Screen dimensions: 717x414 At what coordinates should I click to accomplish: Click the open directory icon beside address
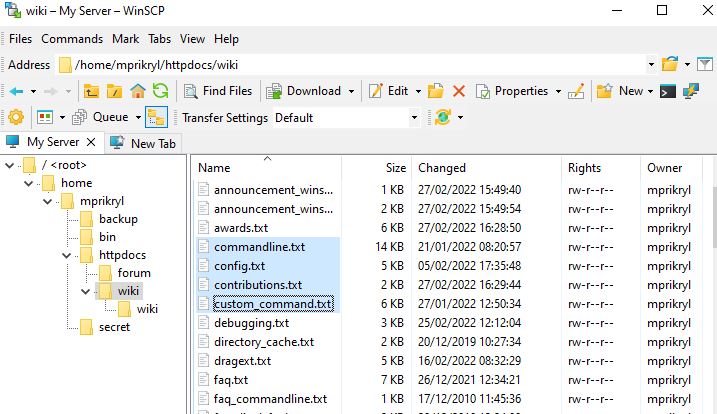pyautogui.click(x=670, y=65)
